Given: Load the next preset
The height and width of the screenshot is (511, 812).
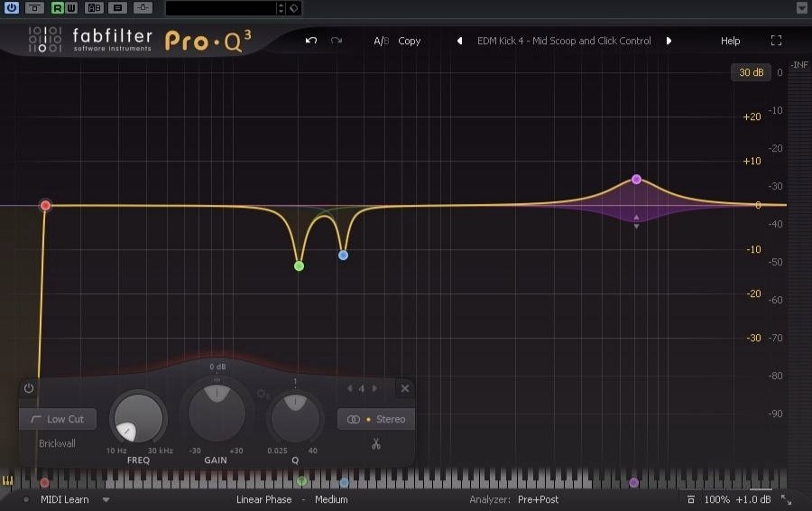Looking at the screenshot, I should pyautogui.click(x=669, y=41).
